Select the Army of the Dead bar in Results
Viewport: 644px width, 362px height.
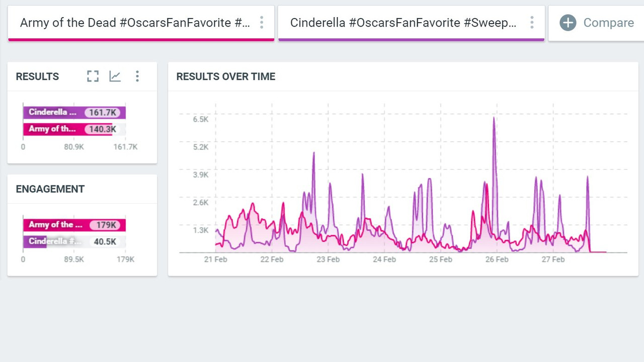tap(67, 129)
